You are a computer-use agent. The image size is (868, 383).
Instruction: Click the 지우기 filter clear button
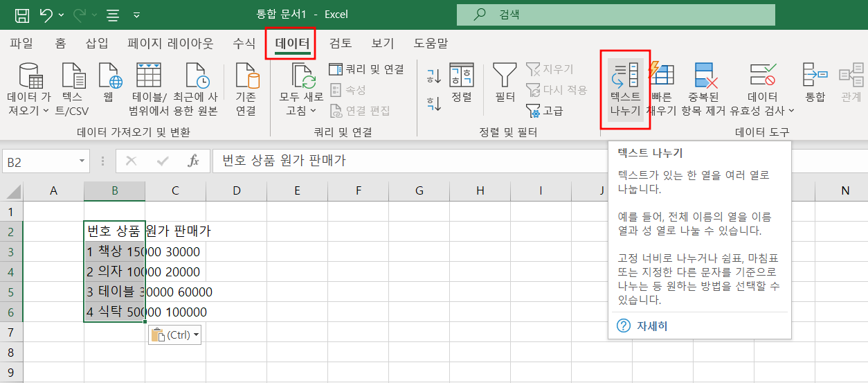550,69
